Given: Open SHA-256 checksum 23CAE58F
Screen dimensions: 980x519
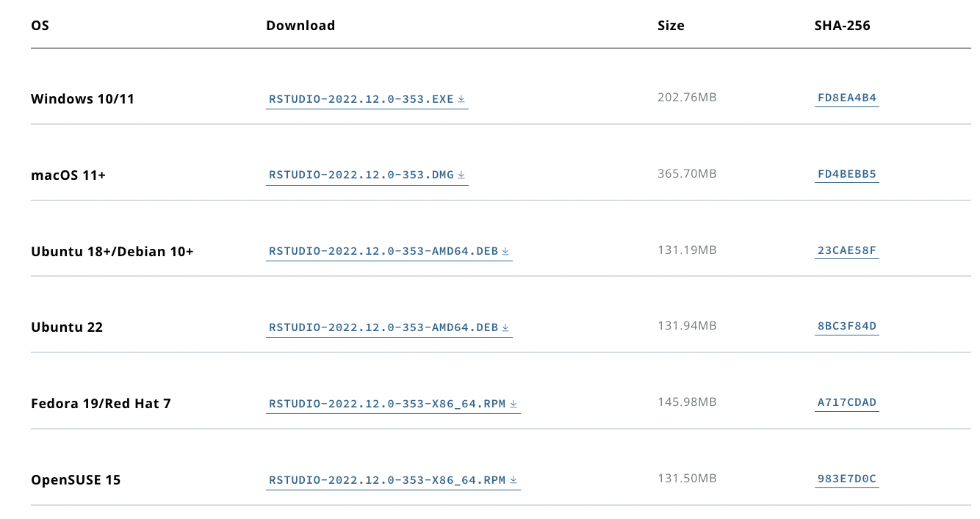Looking at the screenshot, I should 846,250.
